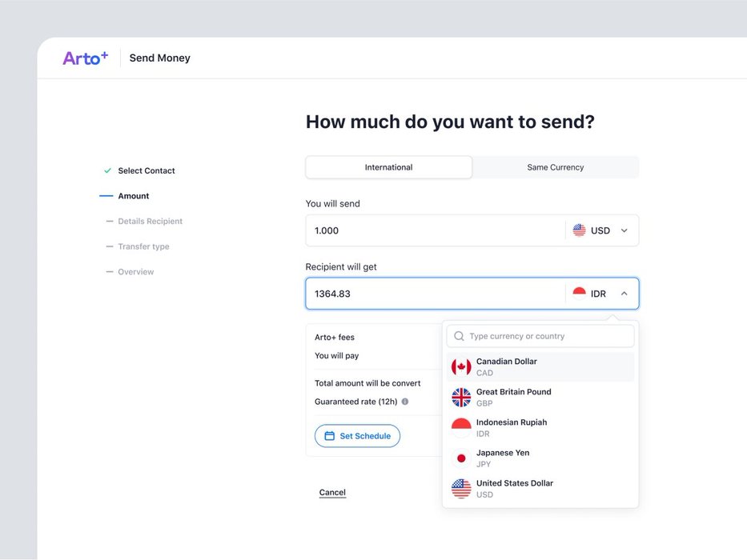Screen dimensions: 747x560
Task: Click the Japanese flag icon
Action: [461, 458]
